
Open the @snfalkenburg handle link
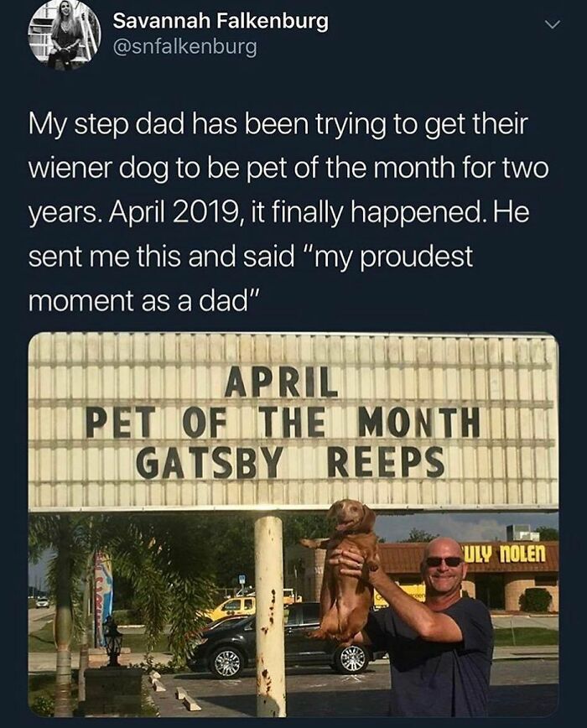184,46
